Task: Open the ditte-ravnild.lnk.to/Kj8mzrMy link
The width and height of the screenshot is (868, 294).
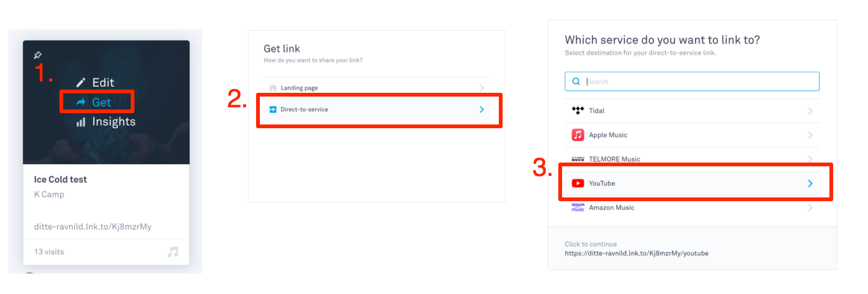Action: click(x=93, y=227)
